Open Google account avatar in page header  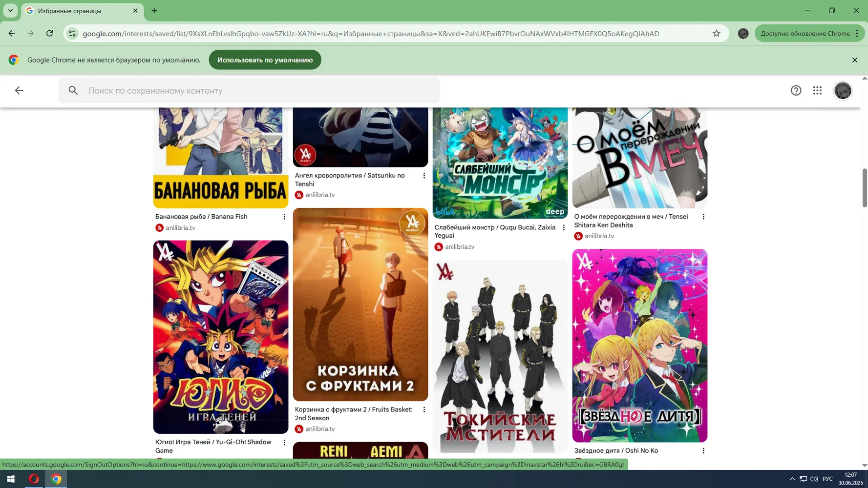click(843, 90)
